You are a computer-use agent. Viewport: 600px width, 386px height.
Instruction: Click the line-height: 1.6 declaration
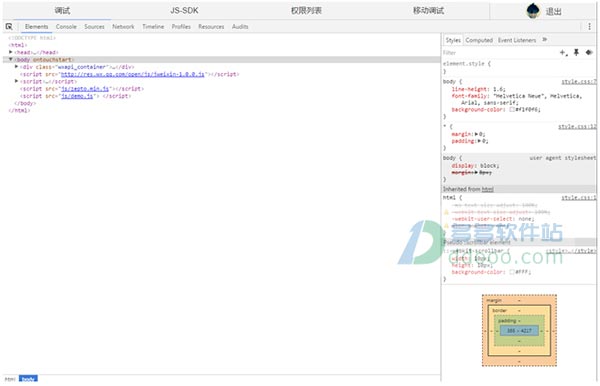[x=478, y=89]
